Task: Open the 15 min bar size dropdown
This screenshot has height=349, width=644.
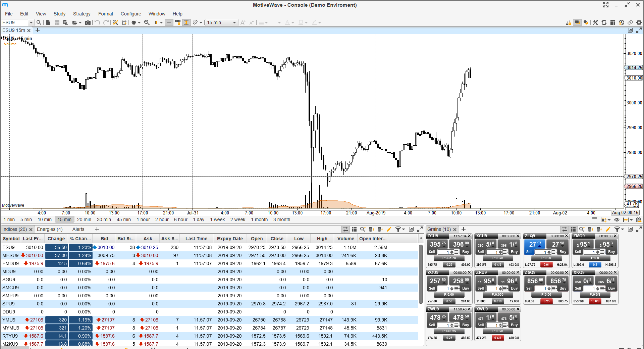Action: point(221,22)
